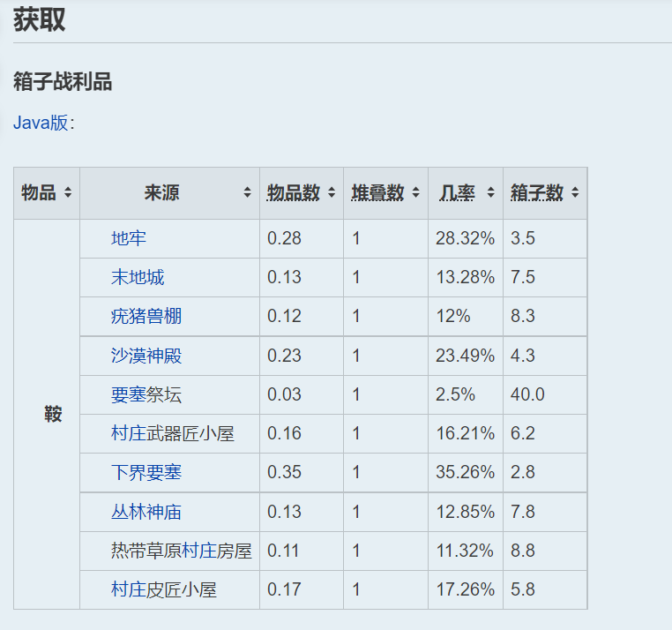
Task: Sort by 几率 using arrow icon
Action: click(x=491, y=193)
